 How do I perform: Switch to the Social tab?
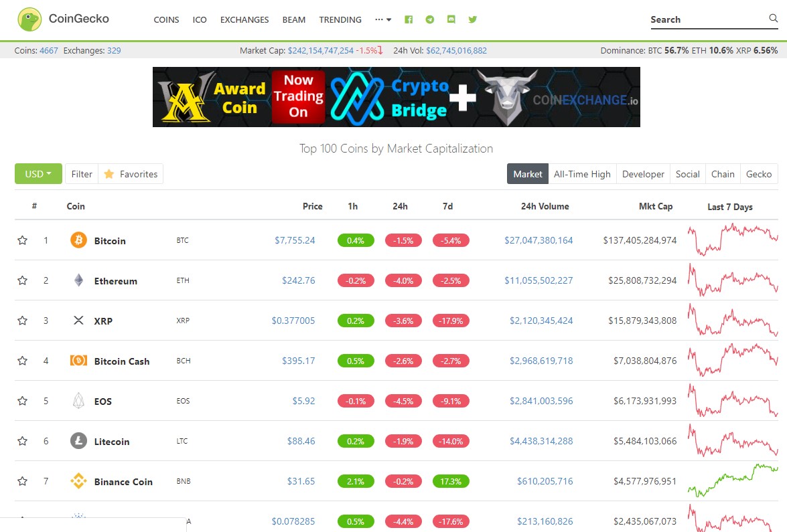point(688,173)
